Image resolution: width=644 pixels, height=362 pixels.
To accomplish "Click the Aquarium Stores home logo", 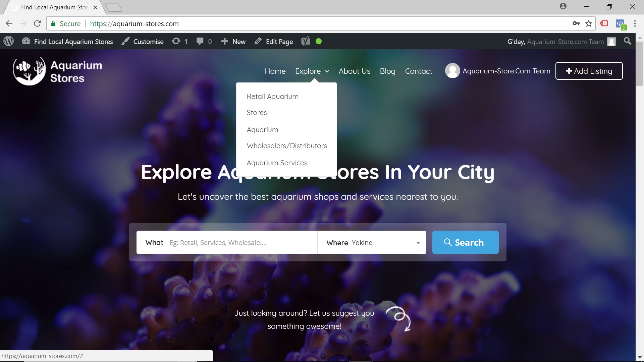I will coord(57,71).
